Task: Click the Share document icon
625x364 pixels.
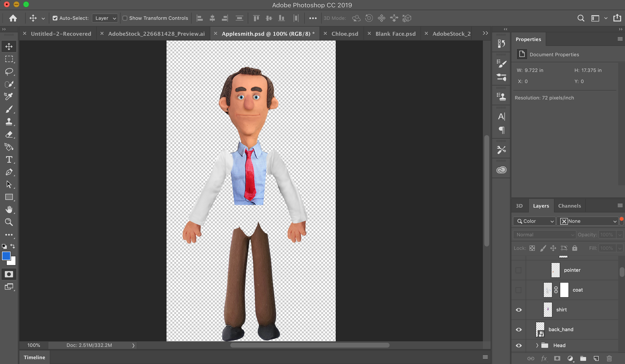Action: point(617,18)
